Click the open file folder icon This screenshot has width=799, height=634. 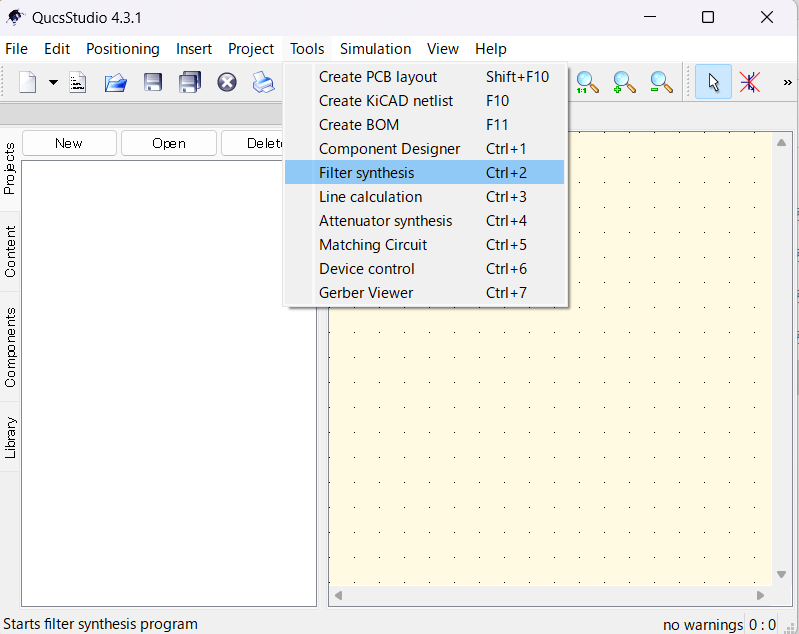[116, 82]
